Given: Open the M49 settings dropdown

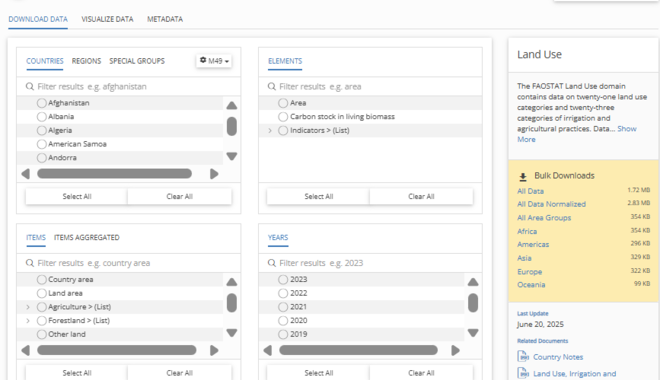Looking at the screenshot, I should [214, 61].
